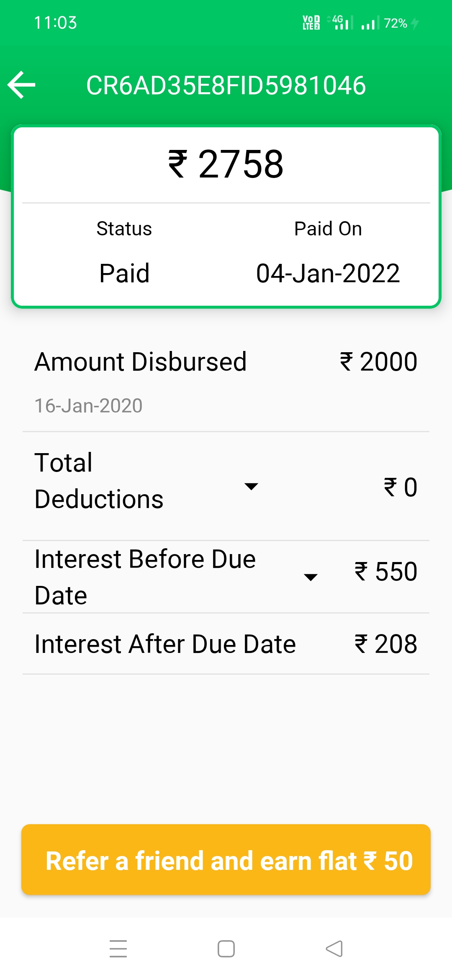Tap the Paid On date 04-Jan-2022
The image size is (452, 980).
pos(328,273)
